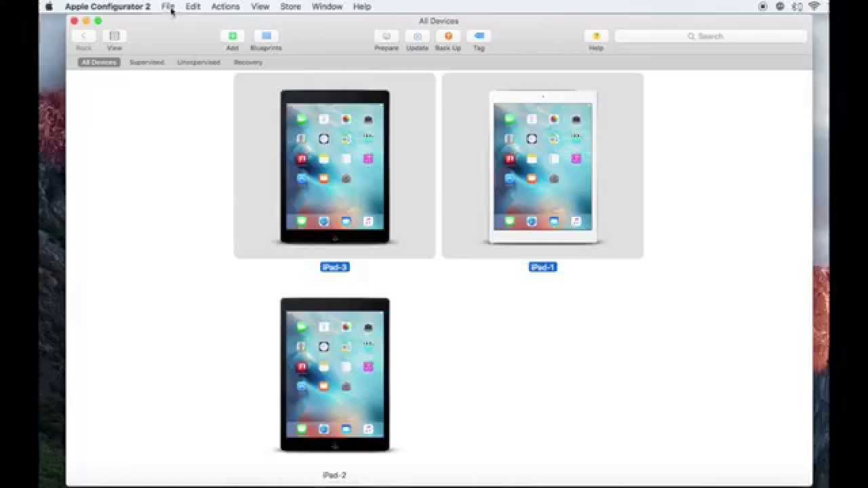Screen dimensions: 868x488
Task: Click the iPad-2 name label
Action: (334, 475)
